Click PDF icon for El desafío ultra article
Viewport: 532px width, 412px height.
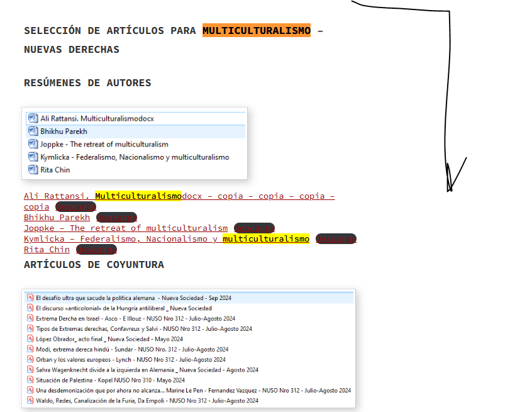click(x=30, y=298)
